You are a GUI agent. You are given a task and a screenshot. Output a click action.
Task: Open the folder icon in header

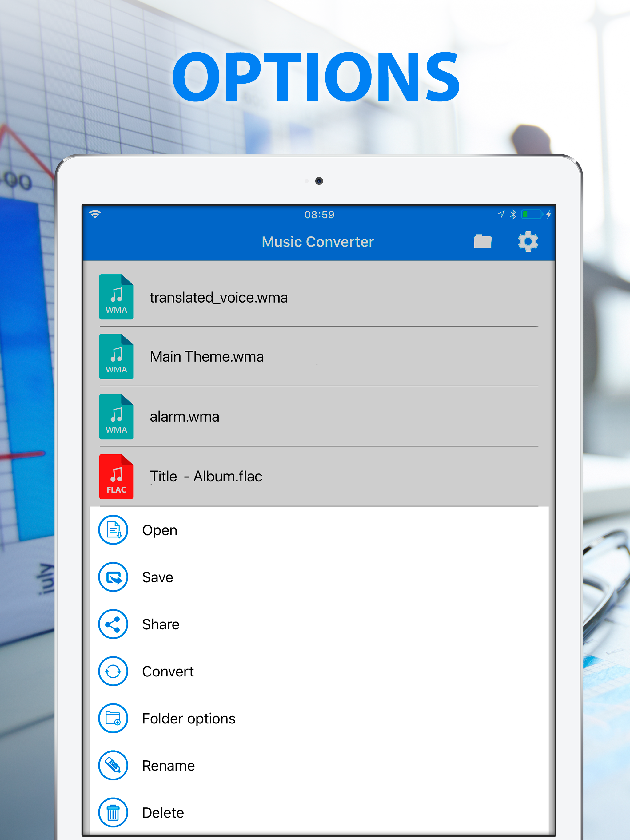[483, 242]
